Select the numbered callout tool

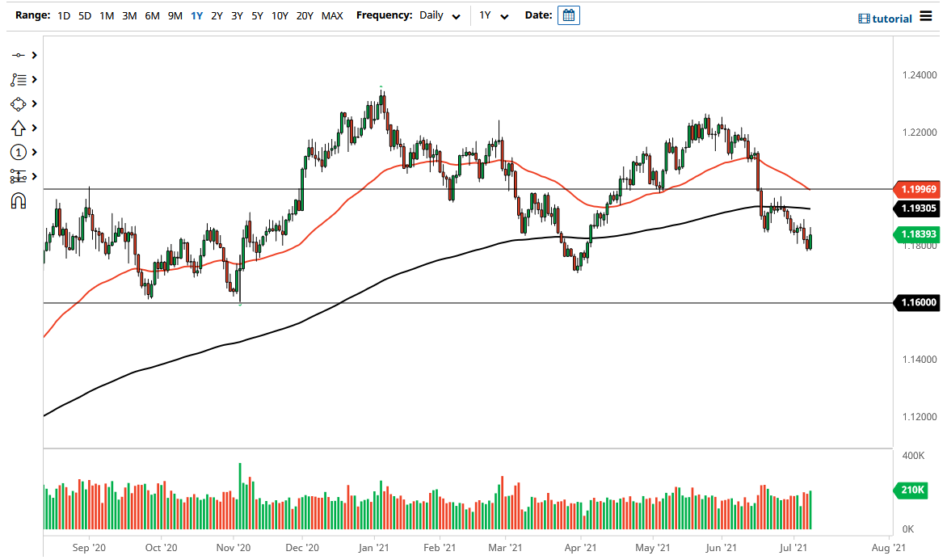(x=19, y=152)
